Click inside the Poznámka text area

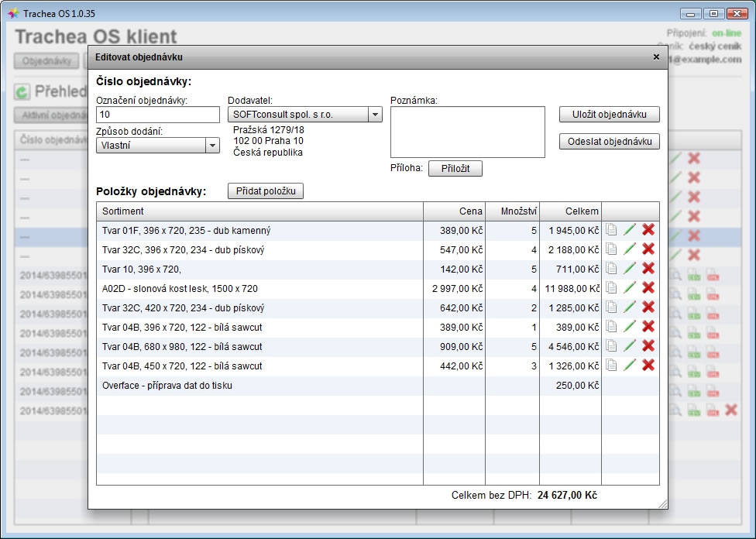point(467,132)
